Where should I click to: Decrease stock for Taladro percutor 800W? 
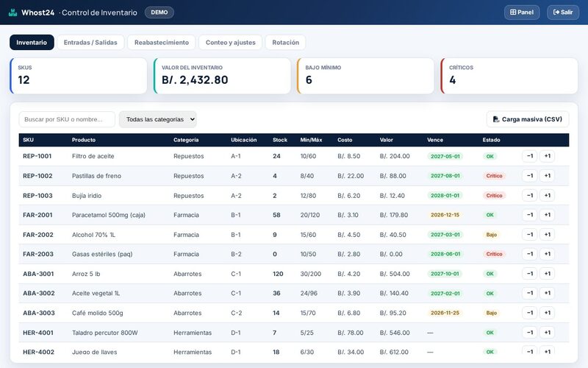(529, 333)
